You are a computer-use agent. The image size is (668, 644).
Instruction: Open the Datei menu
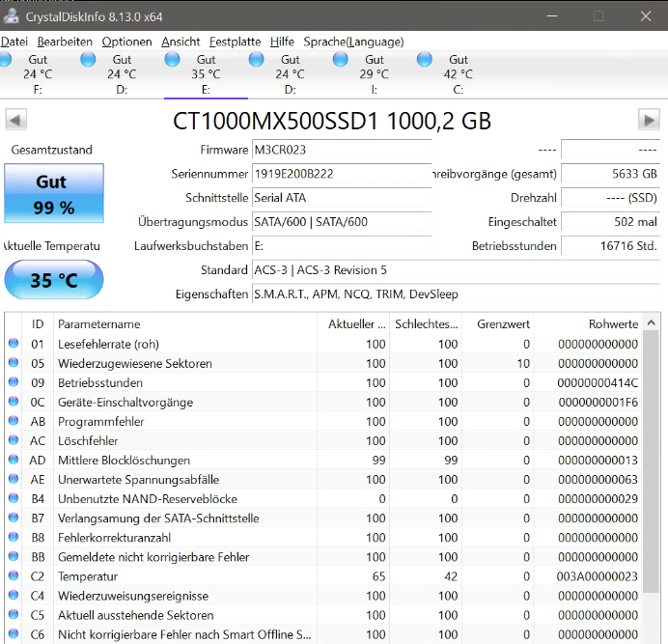point(14,42)
